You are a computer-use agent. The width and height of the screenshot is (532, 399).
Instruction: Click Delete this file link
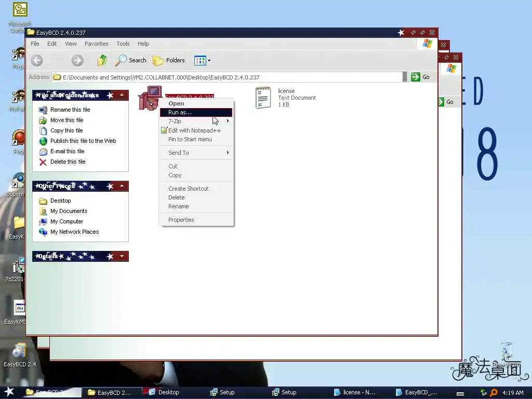(x=68, y=162)
